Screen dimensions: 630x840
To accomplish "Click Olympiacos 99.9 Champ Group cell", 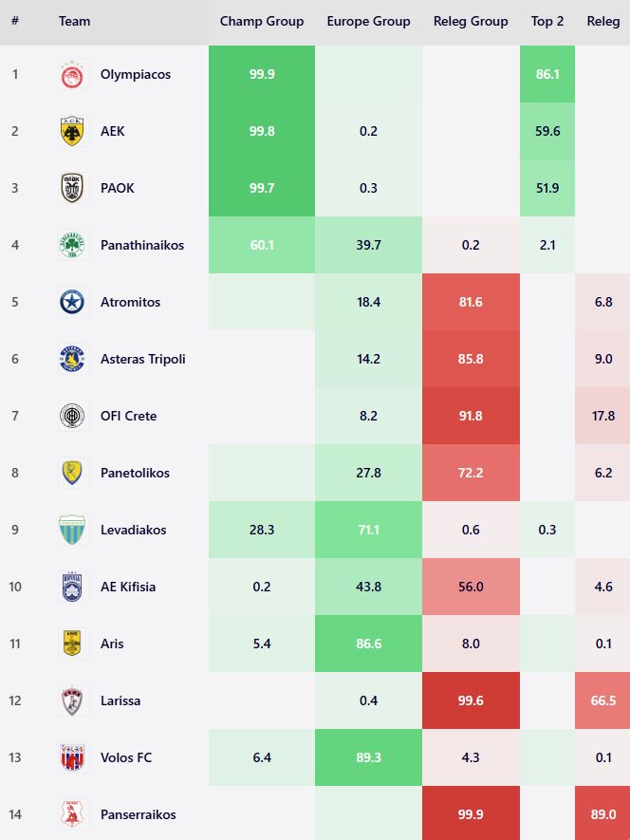I will pos(262,74).
